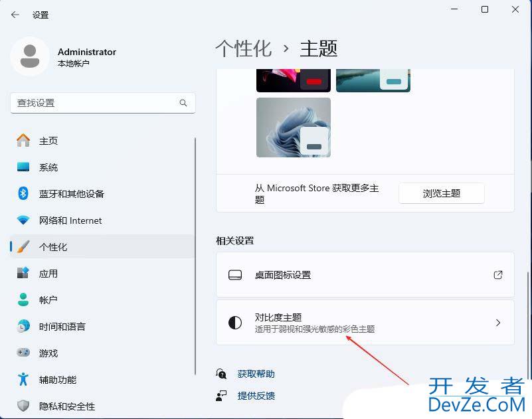
Task: Go to 时间和语言 settings
Action: click(102, 326)
